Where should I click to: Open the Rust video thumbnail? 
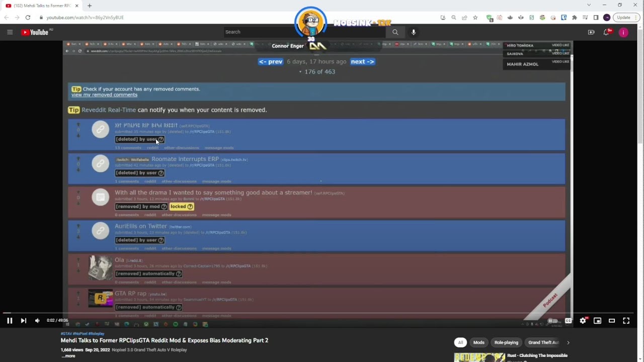coord(479,357)
